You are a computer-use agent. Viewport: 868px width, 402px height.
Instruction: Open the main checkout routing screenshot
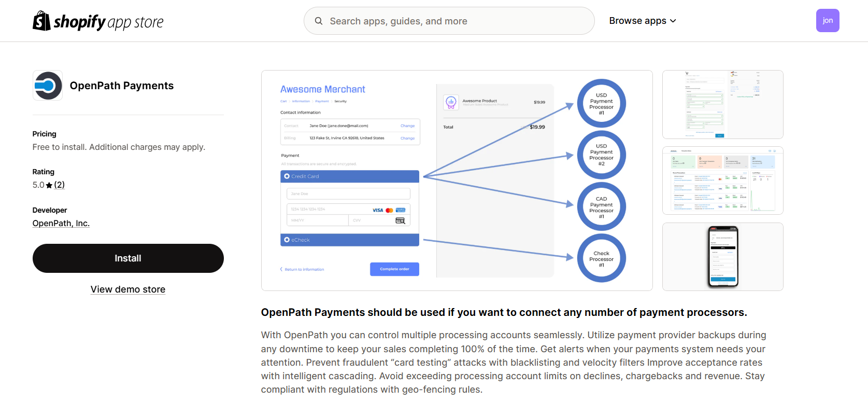pos(457,181)
